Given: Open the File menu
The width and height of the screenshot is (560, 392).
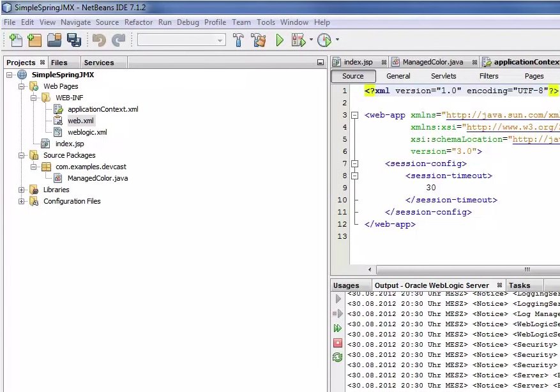Looking at the screenshot, I should (10, 22).
